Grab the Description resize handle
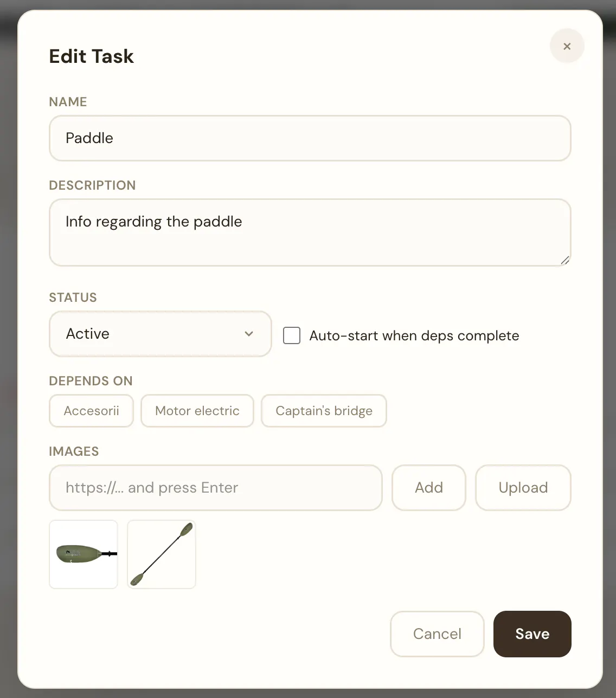 [564, 260]
